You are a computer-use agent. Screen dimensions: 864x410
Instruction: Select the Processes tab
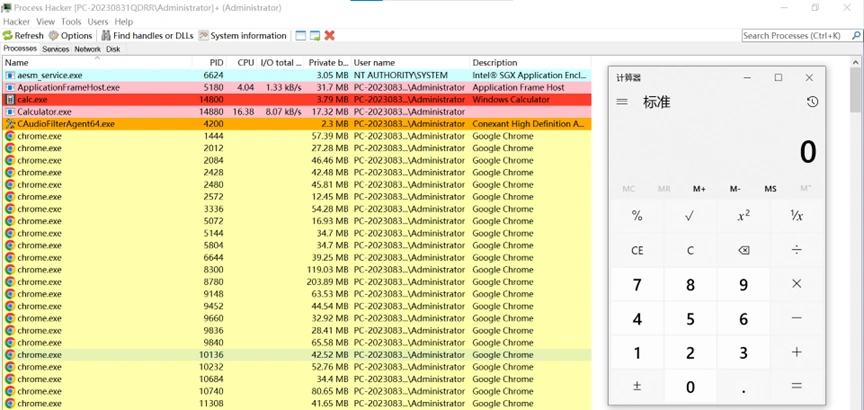[20, 48]
